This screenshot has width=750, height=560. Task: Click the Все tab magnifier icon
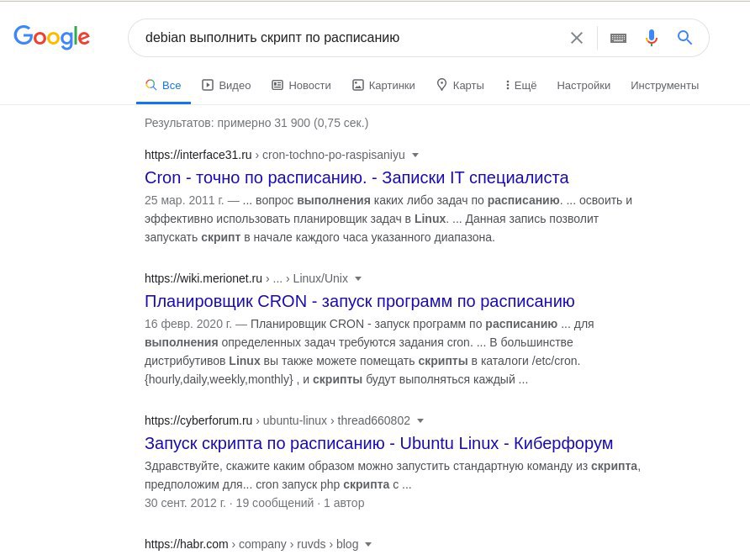[x=151, y=85]
